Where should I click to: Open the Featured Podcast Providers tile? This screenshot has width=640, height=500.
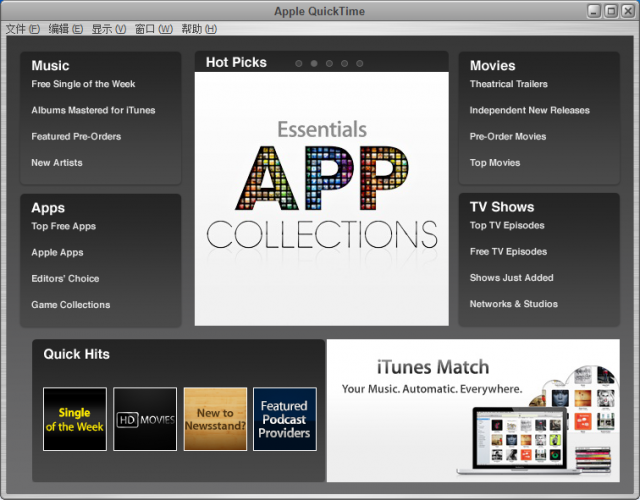coord(284,419)
